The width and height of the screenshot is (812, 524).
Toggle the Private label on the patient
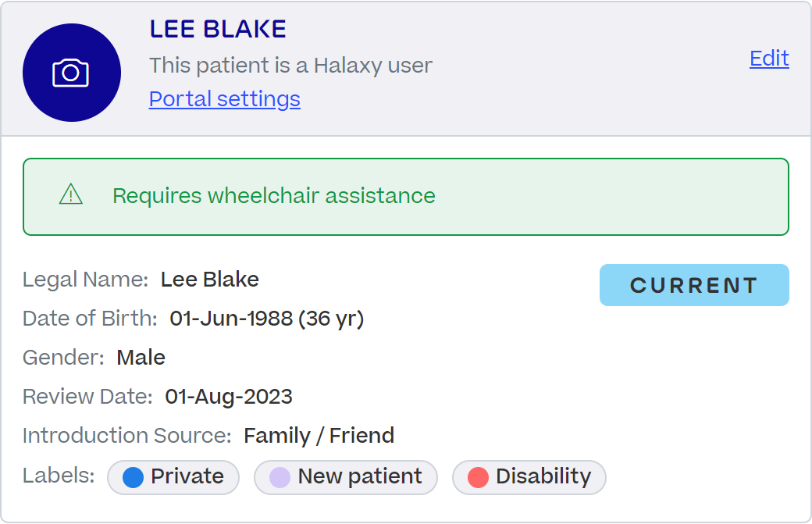click(x=173, y=477)
